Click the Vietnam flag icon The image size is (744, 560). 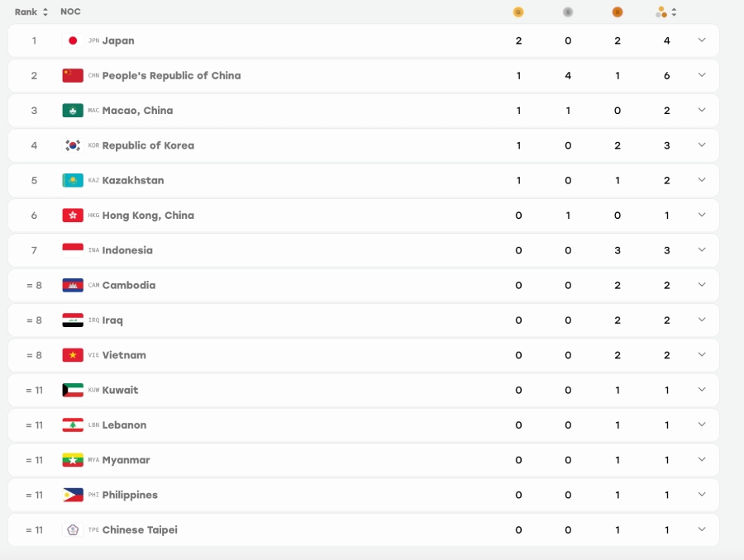click(x=73, y=355)
